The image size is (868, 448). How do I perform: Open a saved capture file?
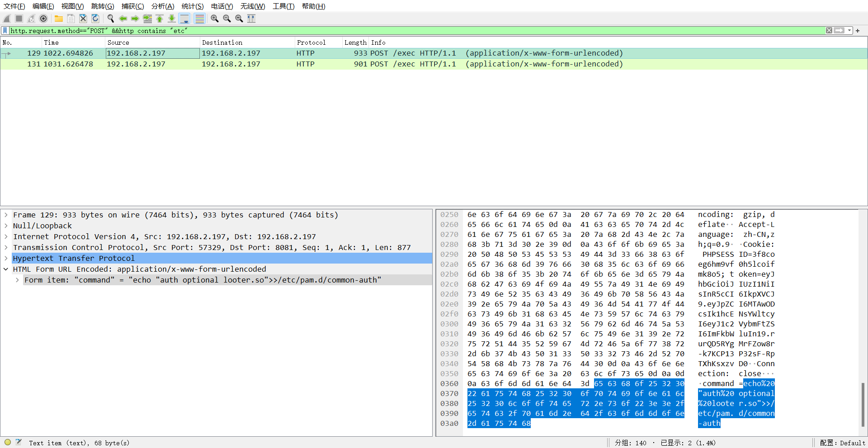tap(58, 19)
